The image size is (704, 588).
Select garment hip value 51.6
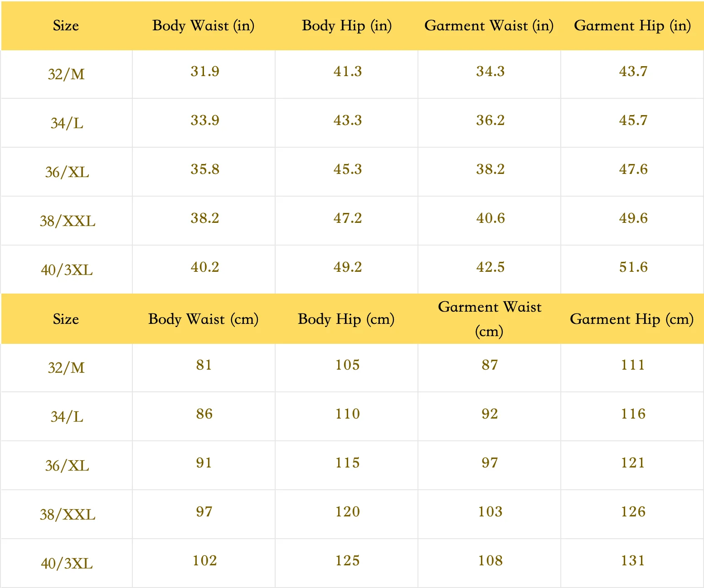coord(633,267)
